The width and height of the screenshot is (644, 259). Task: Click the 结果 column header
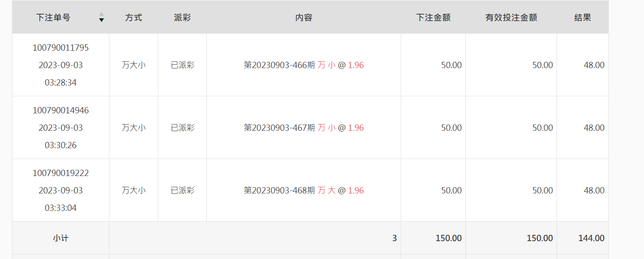(582, 17)
